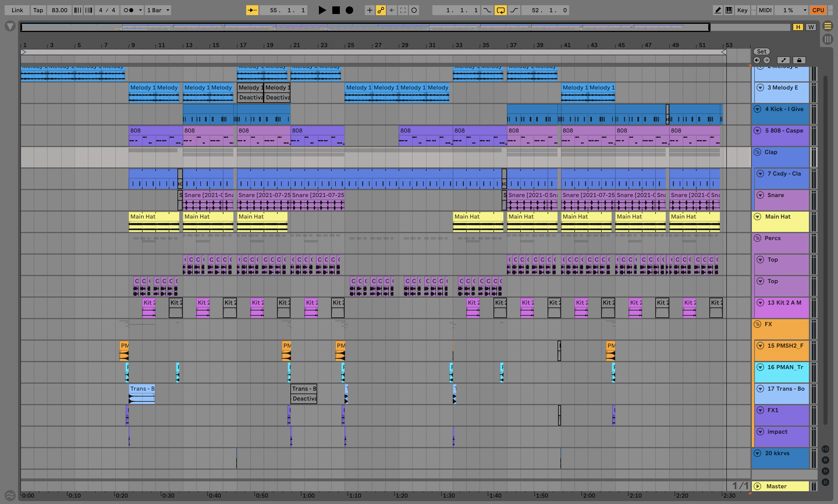Viewport: 838px width, 504px height.
Task: Toggle the Arrangement Loop switch
Action: tap(500, 10)
